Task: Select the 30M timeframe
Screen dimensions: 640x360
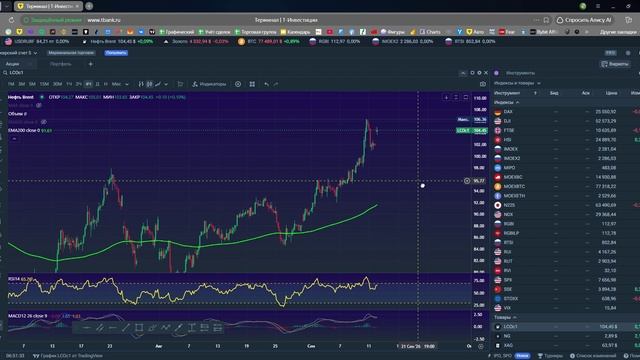Action: [x=57, y=84]
